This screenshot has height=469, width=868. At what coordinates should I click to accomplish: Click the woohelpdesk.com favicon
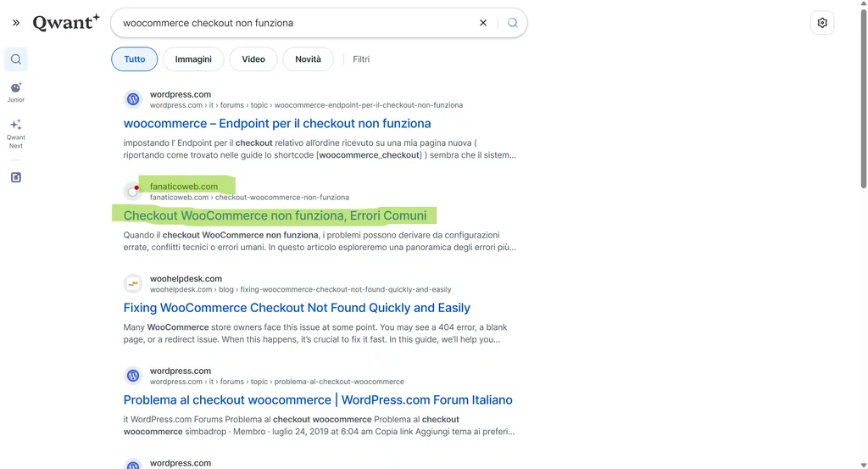tap(133, 283)
